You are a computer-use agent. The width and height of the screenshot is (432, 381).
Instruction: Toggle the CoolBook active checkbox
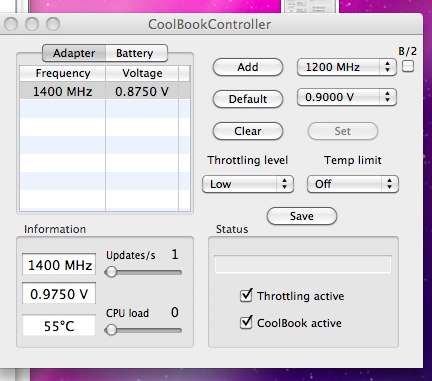246,322
